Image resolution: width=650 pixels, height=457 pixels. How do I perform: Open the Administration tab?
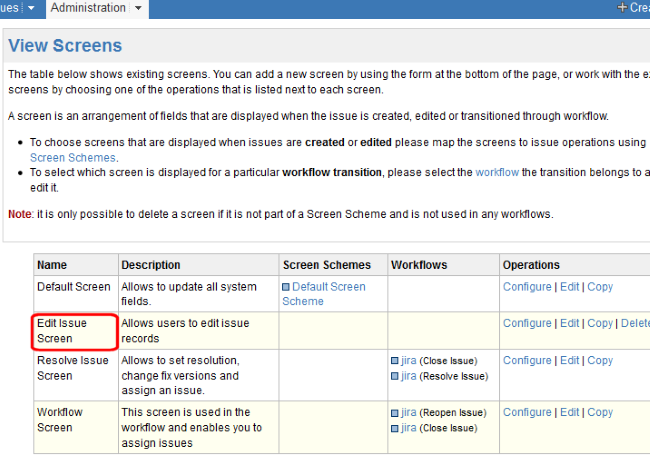tap(88, 8)
